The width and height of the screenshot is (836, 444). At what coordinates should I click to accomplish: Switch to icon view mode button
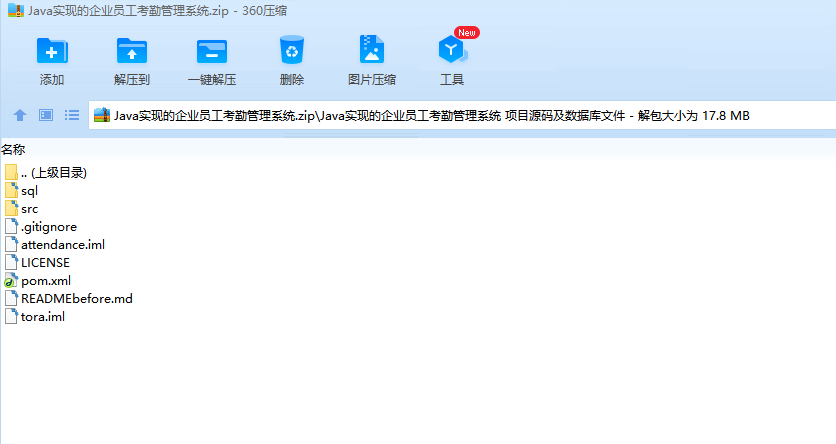tap(46, 115)
